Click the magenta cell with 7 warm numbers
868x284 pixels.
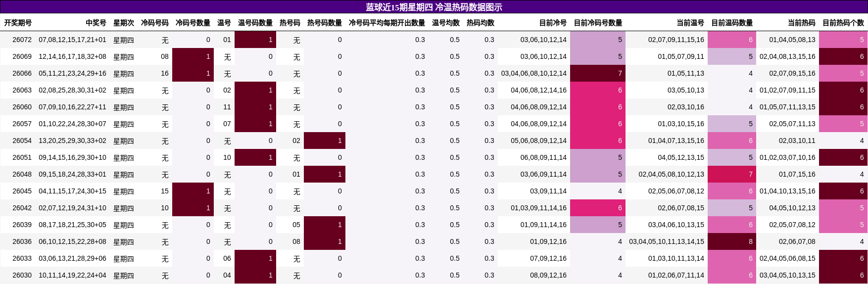pyautogui.click(x=732, y=174)
